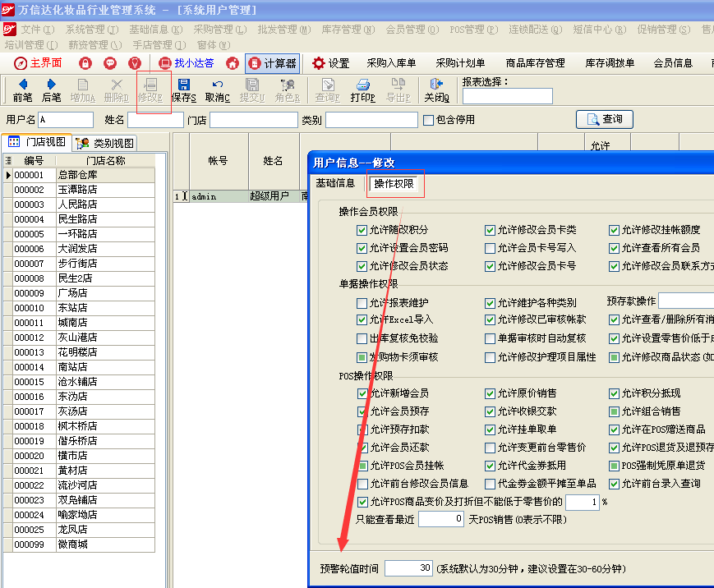Check 单据审核时自动复核
This screenshot has width=714, height=588.
click(490, 338)
